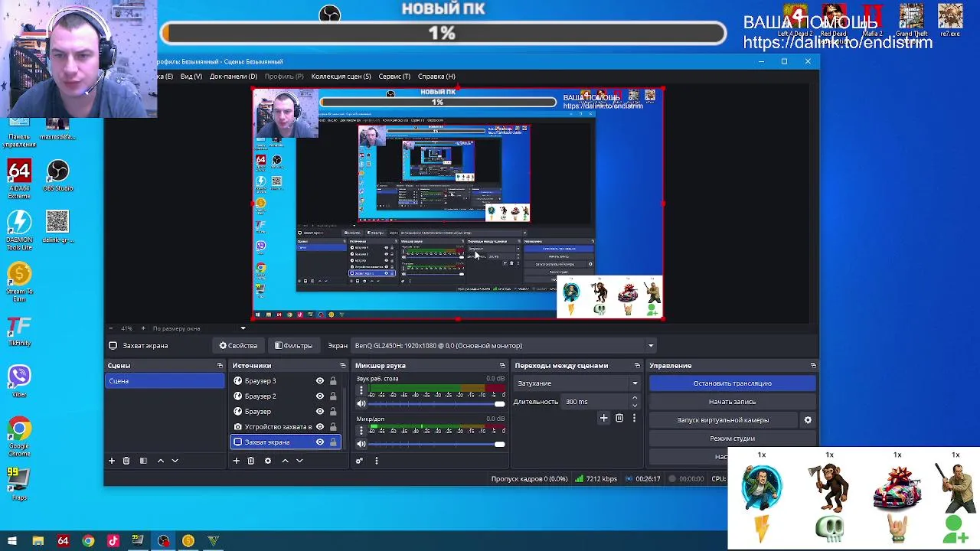Adjust Микр/доп volume slider
This screenshot has width=980, height=551.
point(436,444)
